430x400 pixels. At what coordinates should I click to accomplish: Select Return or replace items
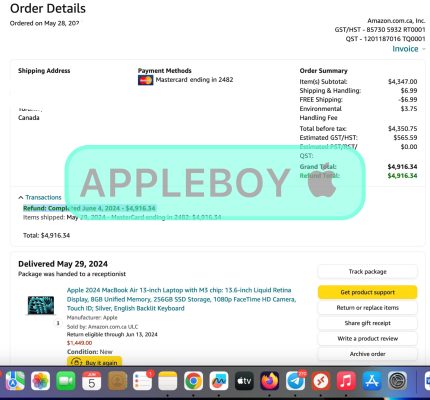[x=367, y=308]
